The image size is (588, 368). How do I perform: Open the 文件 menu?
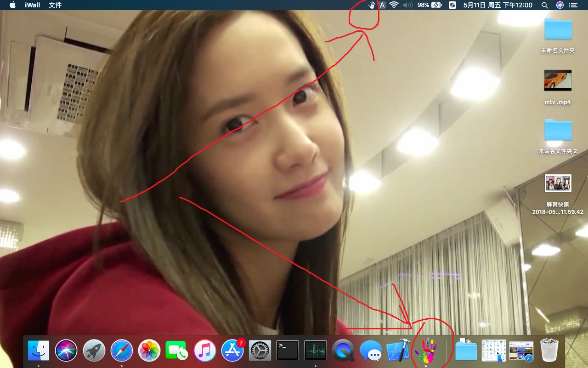pos(55,5)
